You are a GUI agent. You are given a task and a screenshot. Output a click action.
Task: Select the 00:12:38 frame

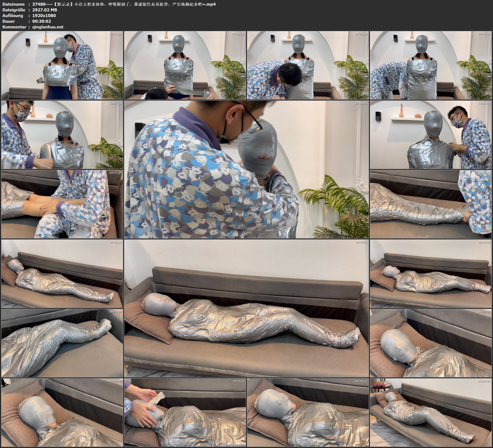pyautogui.click(x=62, y=204)
